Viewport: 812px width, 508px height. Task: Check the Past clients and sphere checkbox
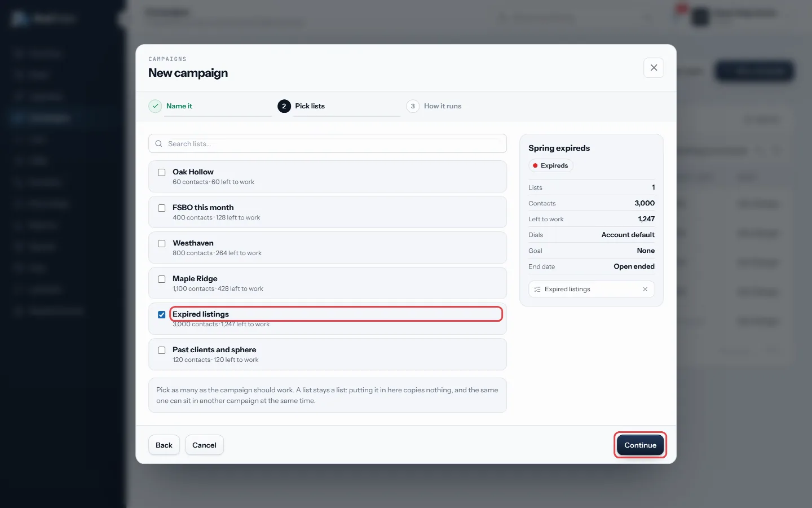click(x=162, y=350)
